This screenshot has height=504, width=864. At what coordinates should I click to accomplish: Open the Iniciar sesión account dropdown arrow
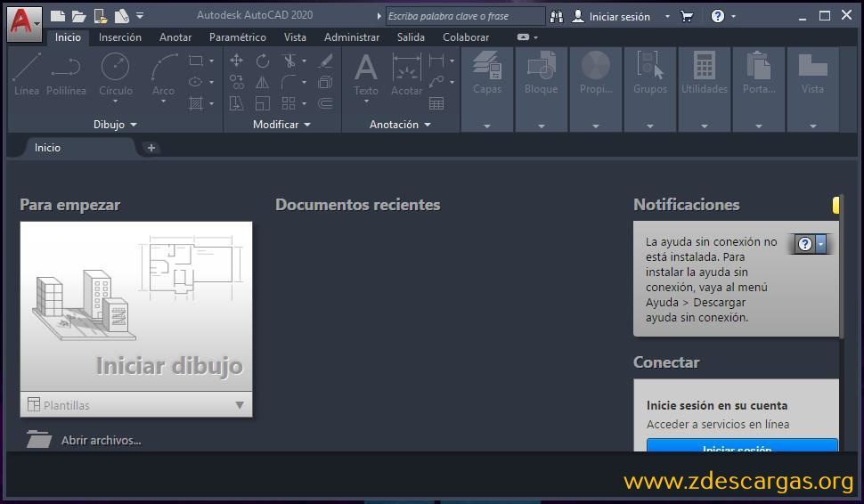coord(667,17)
